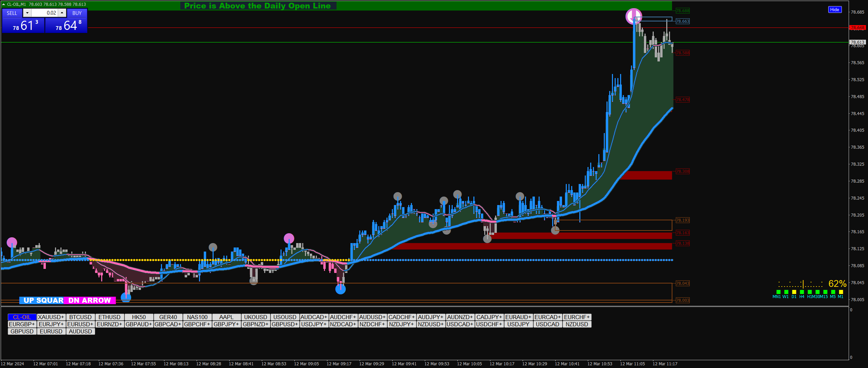Click the yellow M1 trend square

(841, 292)
